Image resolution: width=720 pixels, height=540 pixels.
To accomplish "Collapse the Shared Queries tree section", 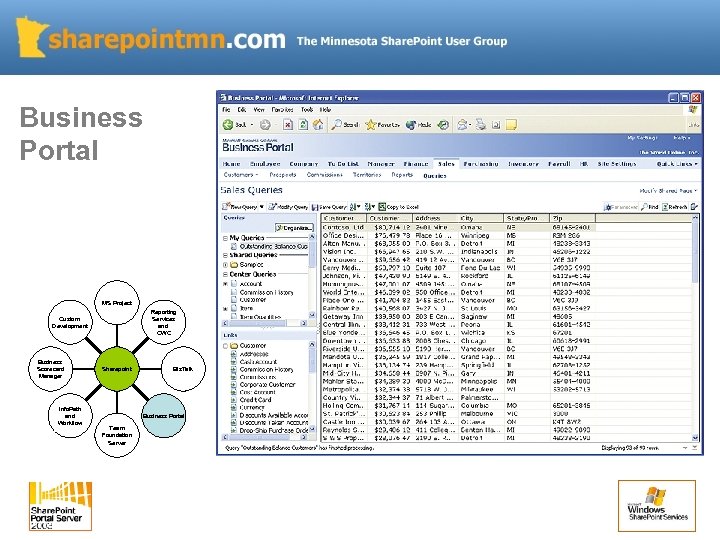I will [225, 255].
